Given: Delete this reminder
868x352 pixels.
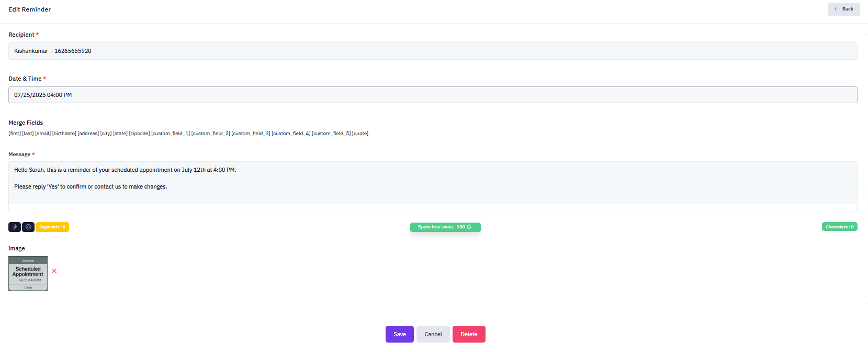Looking at the screenshot, I should (x=469, y=334).
